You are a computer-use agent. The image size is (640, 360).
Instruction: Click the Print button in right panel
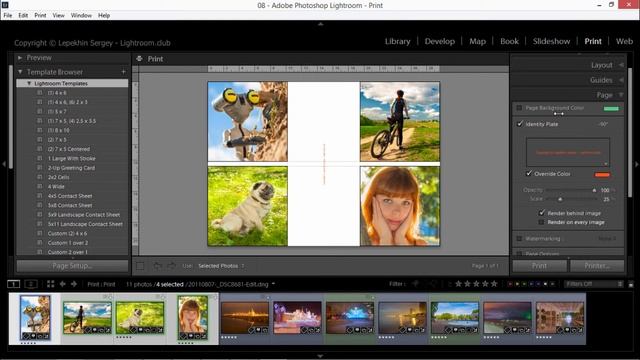[x=540, y=266]
